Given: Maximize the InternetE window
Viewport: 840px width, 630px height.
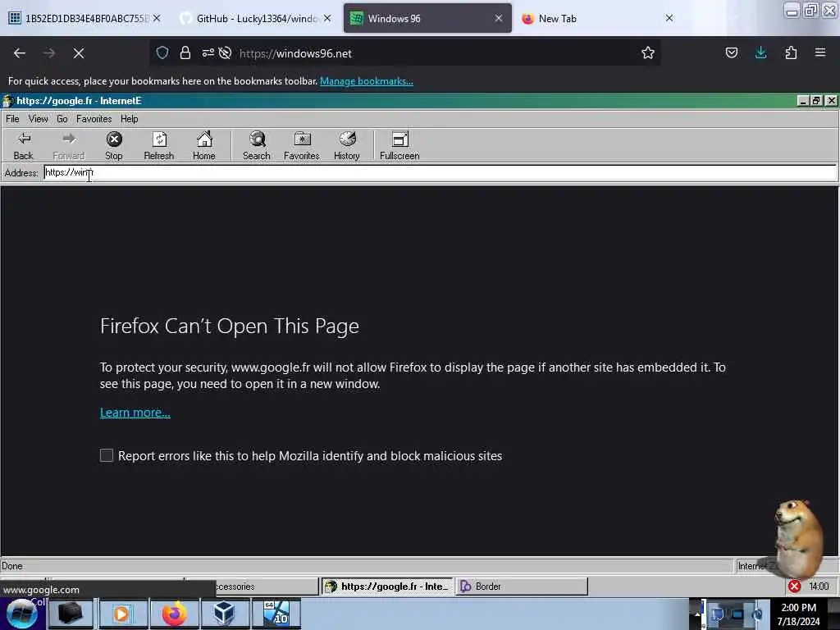Looking at the screenshot, I should tap(816, 101).
